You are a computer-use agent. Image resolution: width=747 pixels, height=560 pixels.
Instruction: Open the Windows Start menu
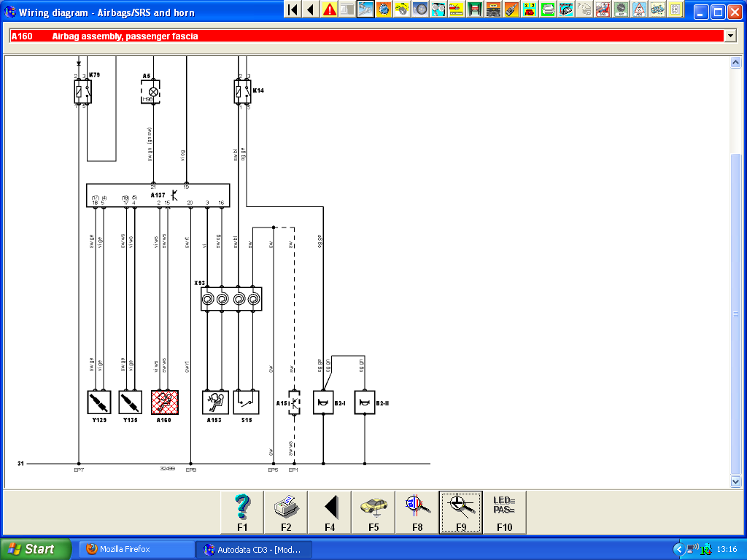(x=36, y=549)
